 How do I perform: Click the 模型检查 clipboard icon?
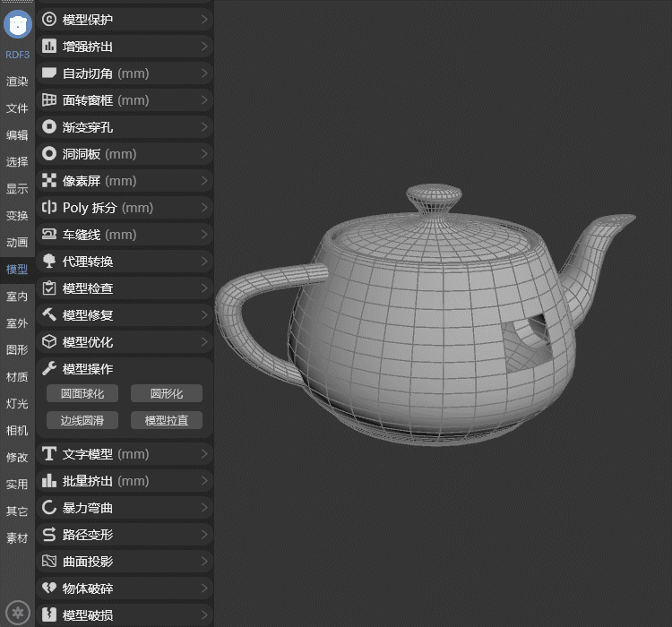click(x=49, y=288)
